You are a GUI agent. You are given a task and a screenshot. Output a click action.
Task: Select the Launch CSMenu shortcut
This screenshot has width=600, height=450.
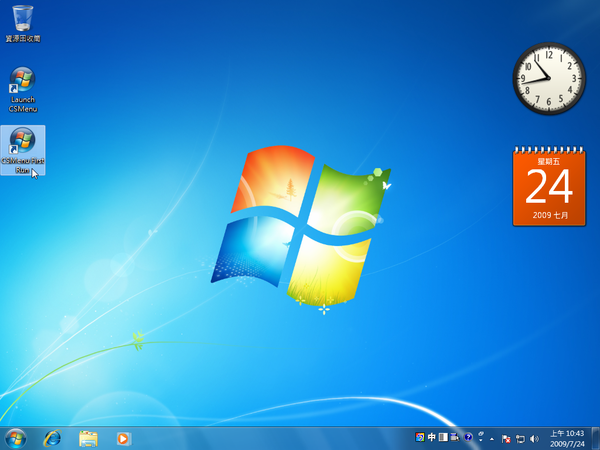tap(23, 90)
